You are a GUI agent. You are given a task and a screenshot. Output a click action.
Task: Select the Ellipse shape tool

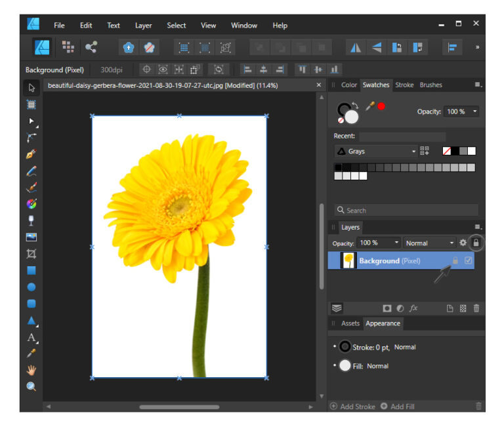point(31,287)
